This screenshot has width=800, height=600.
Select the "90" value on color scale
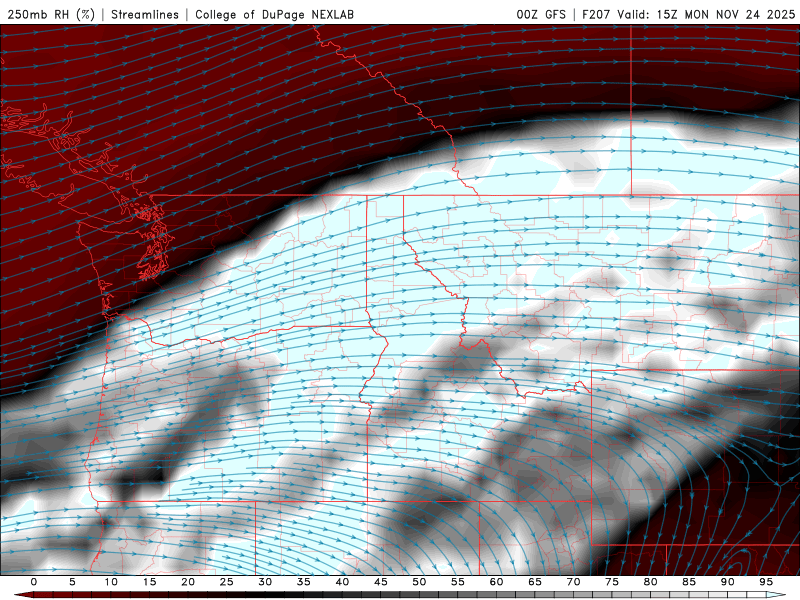click(x=727, y=582)
